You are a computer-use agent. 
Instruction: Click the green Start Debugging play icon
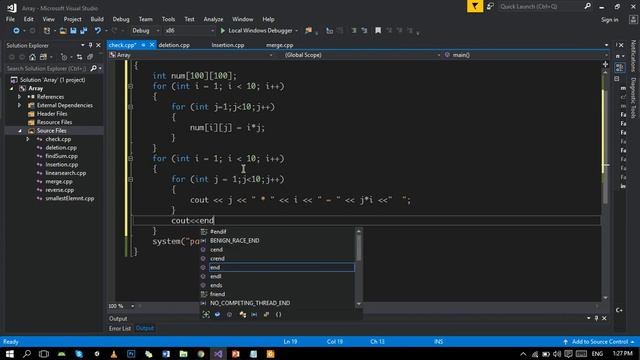222,31
